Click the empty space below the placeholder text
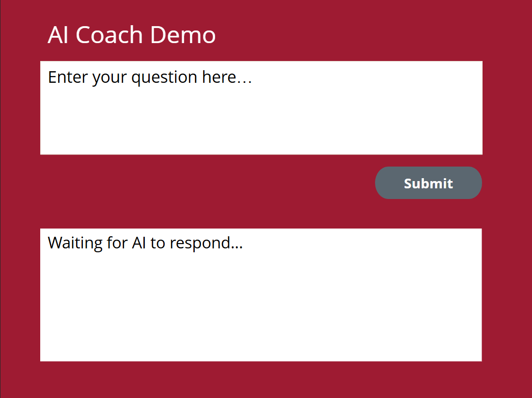This screenshot has width=532, height=398. coord(261,123)
